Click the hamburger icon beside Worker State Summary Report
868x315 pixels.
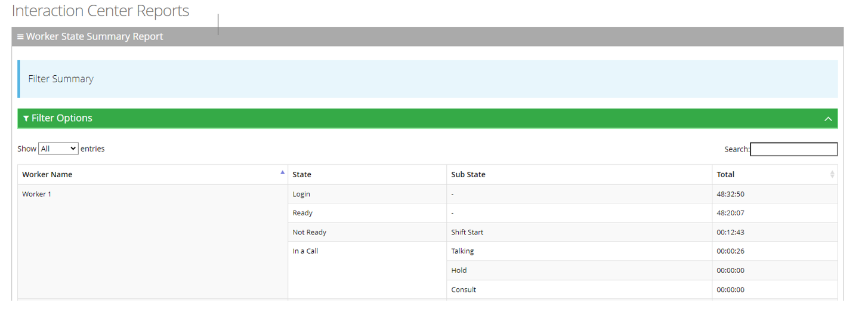pos(20,37)
